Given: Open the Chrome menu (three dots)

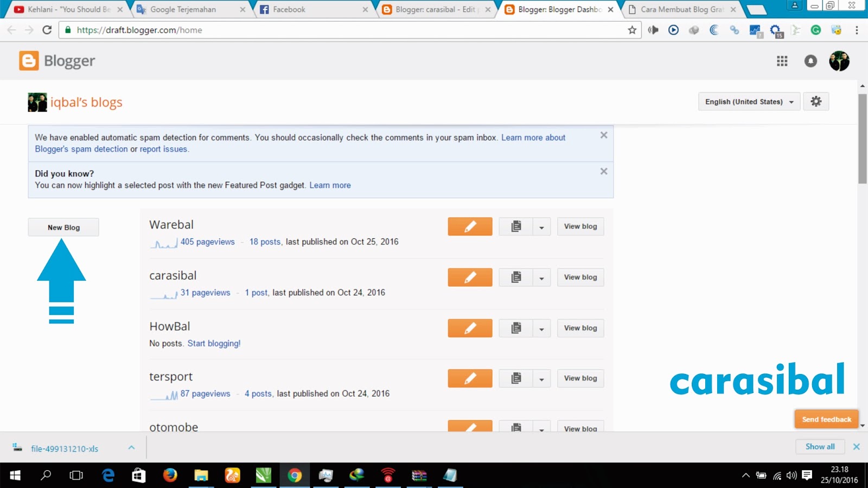Looking at the screenshot, I should (857, 30).
